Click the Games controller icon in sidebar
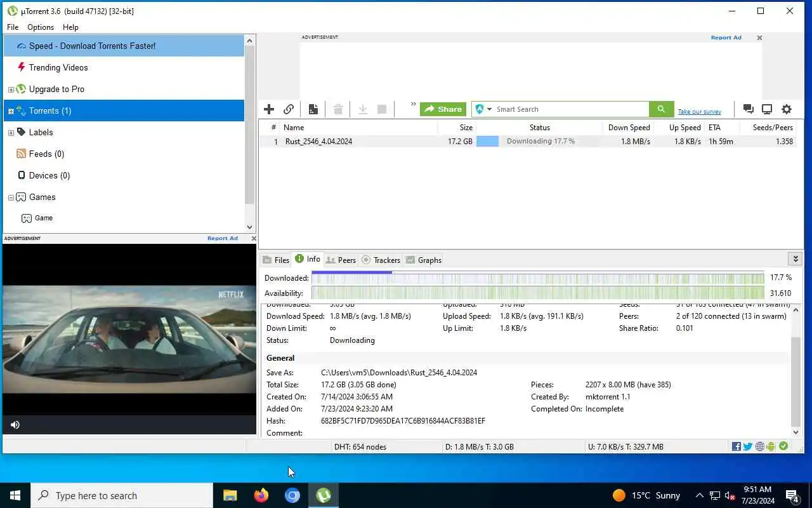This screenshot has width=812, height=508. click(21, 197)
